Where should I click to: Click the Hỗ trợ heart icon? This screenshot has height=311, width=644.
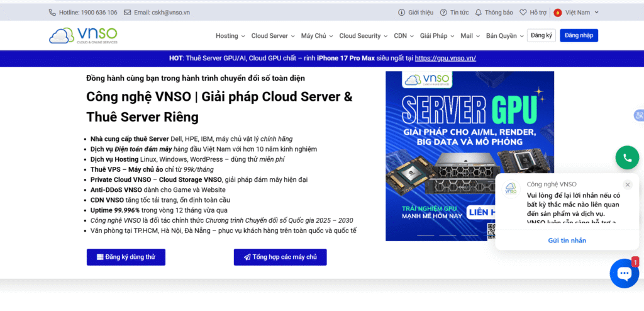[x=523, y=13]
